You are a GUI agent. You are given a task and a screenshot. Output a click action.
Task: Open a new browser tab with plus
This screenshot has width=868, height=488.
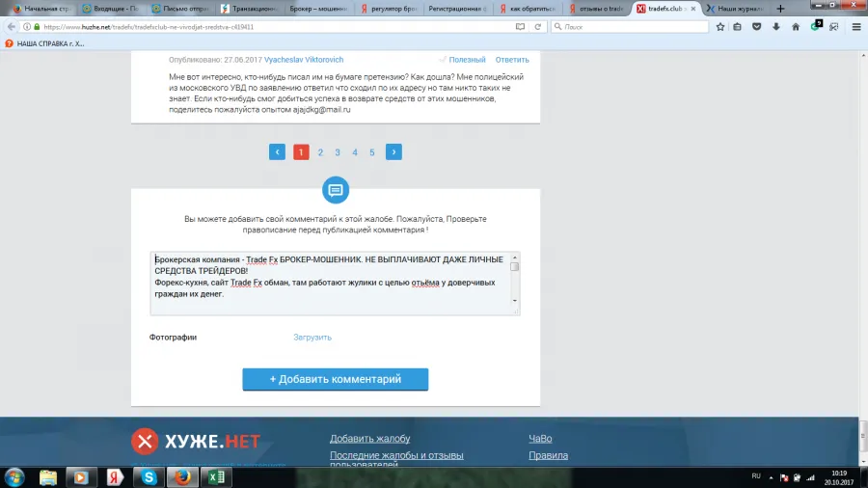click(780, 9)
